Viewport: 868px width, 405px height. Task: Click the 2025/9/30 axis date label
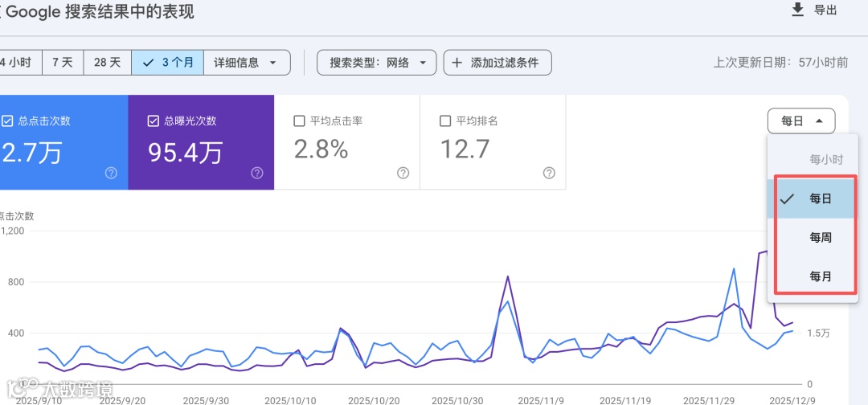pyautogui.click(x=206, y=400)
